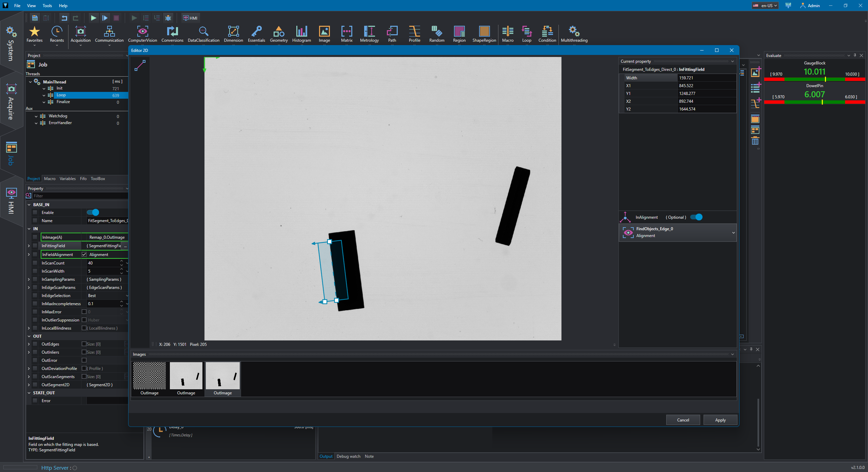The image size is (868, 472).
Task: Open the ComputerVision toolbox
Action: click(x=142, y=34)
